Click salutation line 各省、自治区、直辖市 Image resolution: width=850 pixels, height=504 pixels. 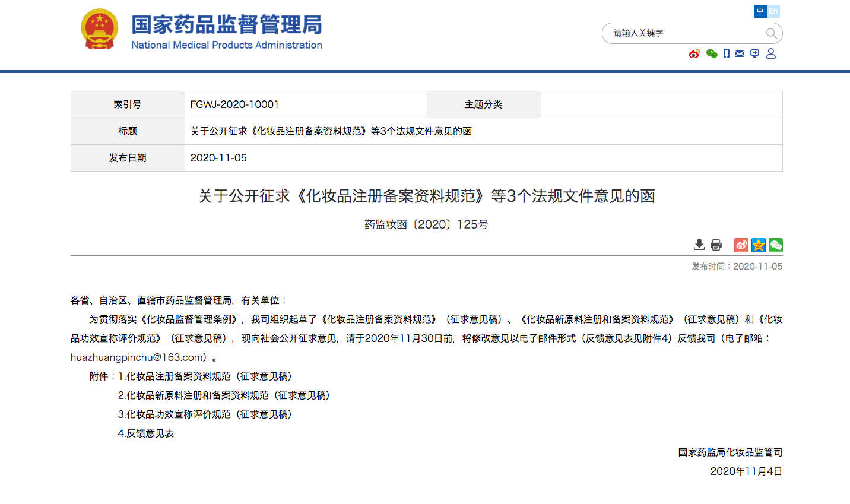tap(179, 300)
